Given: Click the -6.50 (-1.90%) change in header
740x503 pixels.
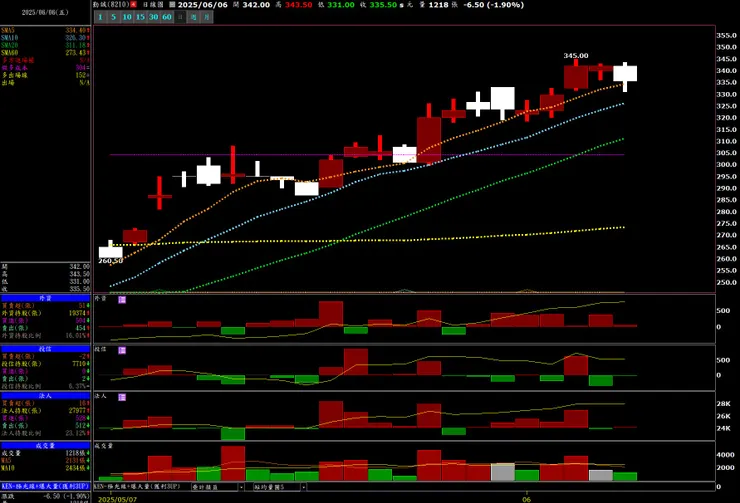Looking at the screenshot, I should [x=493, y=5].
